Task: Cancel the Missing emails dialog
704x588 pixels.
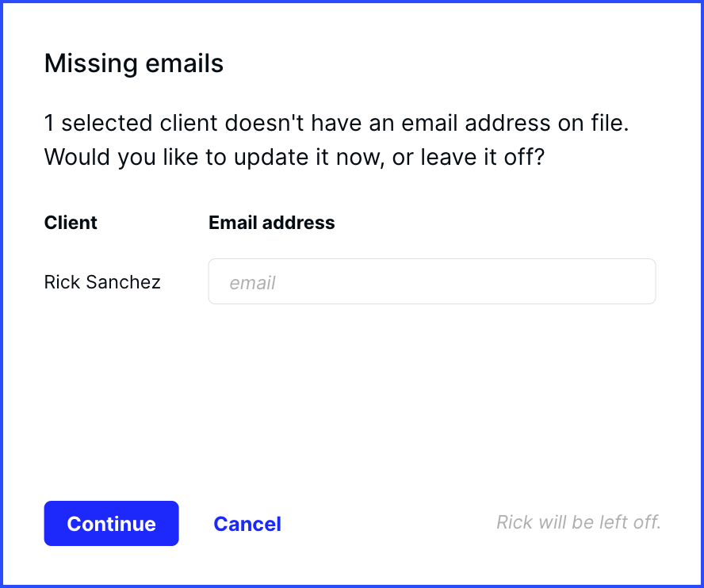Action: [x=247, y=524]
